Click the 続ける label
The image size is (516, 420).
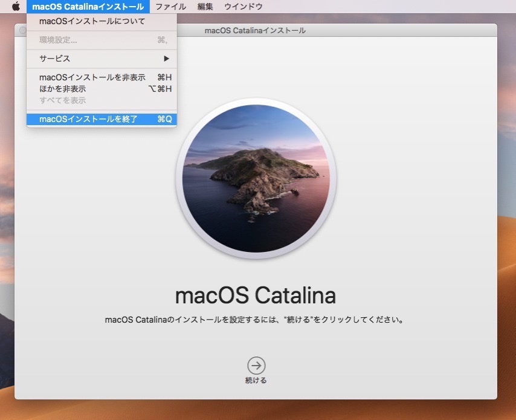[x=256, y=381]
